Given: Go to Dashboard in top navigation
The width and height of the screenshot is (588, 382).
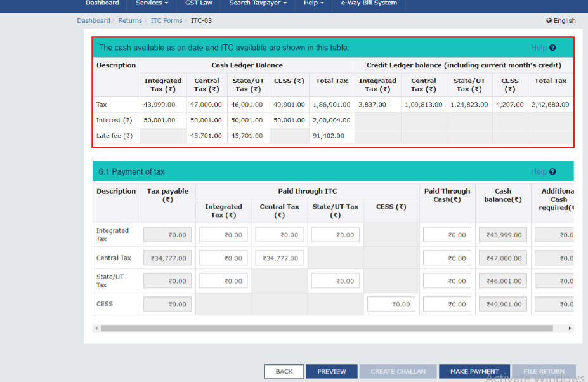Looking at the screenshot, I should pos(102,3).
